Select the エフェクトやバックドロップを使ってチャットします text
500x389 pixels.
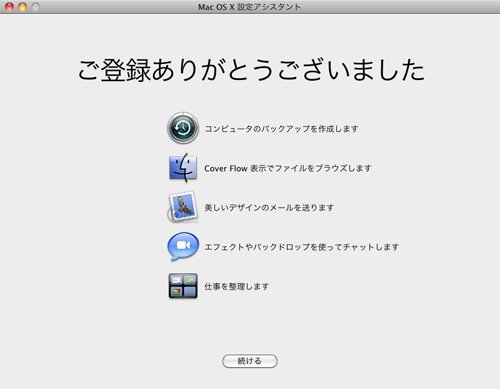[302, 247]
